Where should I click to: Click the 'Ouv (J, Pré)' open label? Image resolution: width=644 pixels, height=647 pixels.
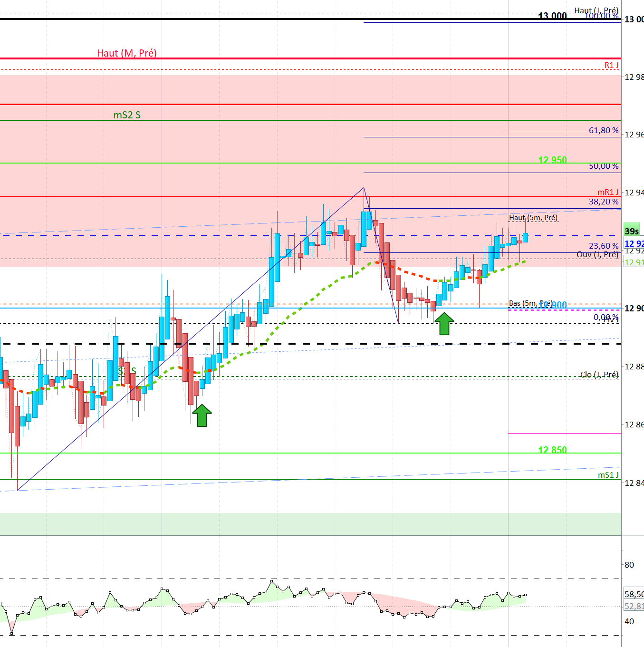(x=597, y=254)
